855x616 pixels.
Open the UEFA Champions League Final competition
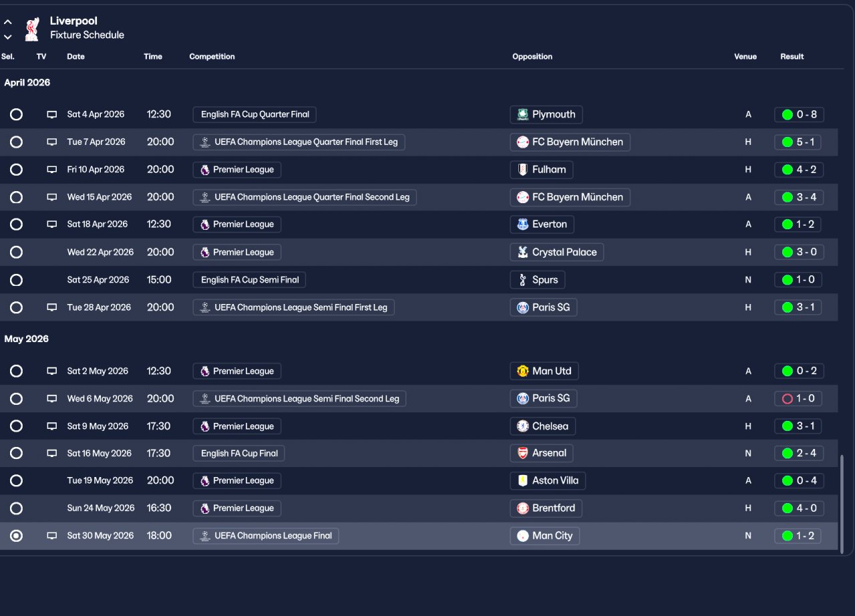coord(266,536)
